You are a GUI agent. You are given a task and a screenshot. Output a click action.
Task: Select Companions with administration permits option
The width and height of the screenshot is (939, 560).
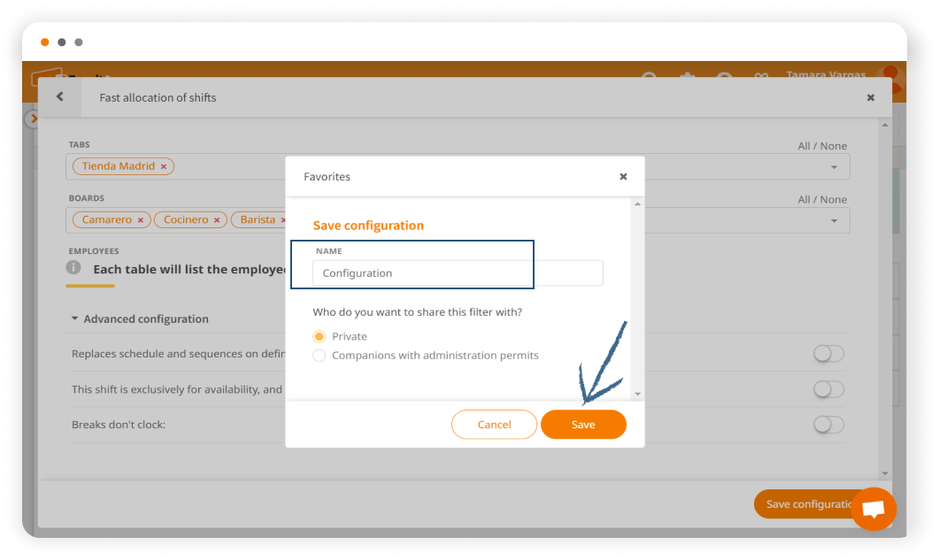319,356
